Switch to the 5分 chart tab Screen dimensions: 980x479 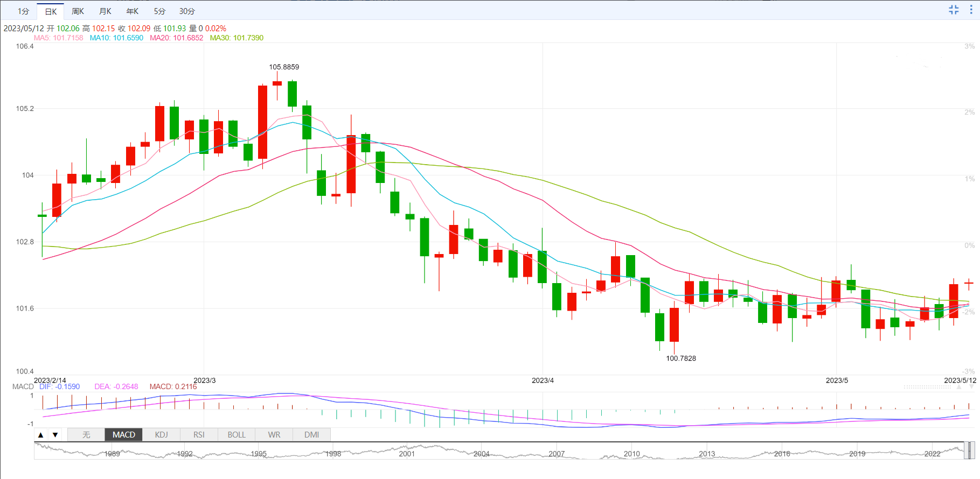click(159, 11)
